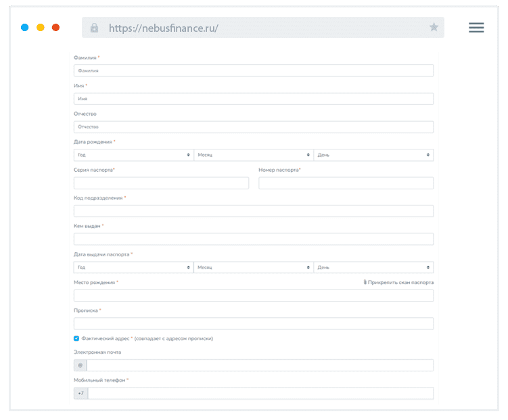508x420 pixels.
Task: Expand passport issue date Год dropdown
Action: click(133, 267)
